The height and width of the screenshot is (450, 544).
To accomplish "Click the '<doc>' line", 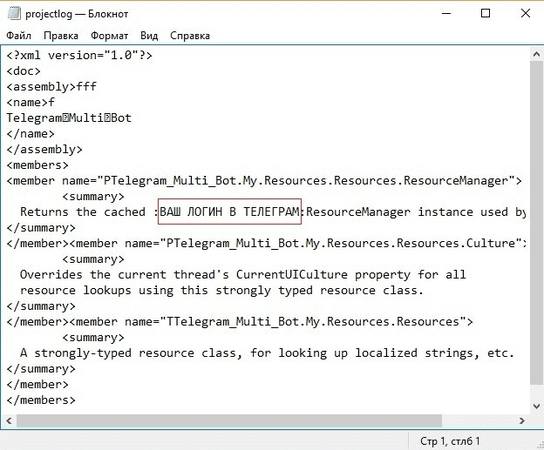I will tap(24, 71).
